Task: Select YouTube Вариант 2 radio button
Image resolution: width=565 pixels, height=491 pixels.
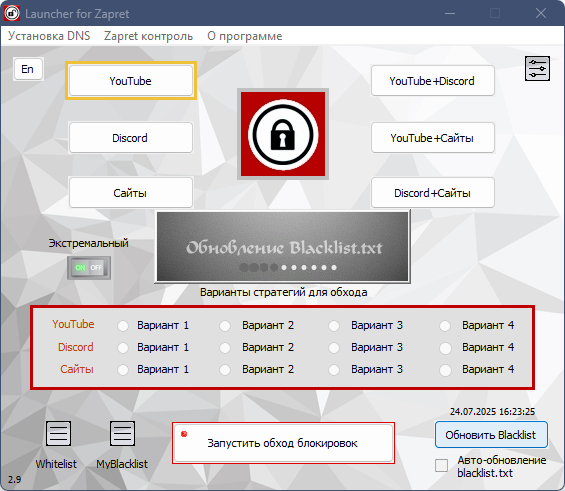Action: click(225, 326)
